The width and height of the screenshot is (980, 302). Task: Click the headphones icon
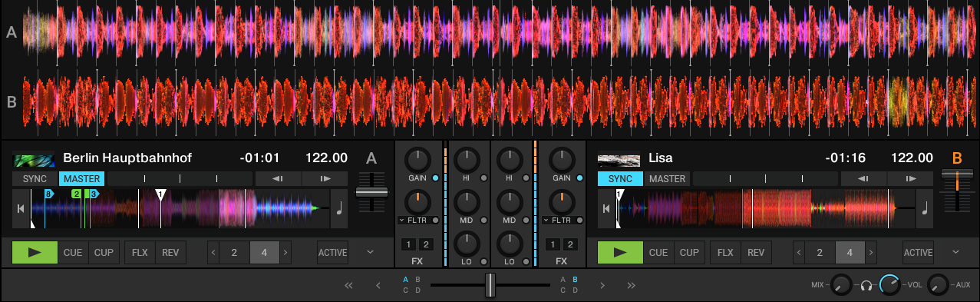coord(866,285)
